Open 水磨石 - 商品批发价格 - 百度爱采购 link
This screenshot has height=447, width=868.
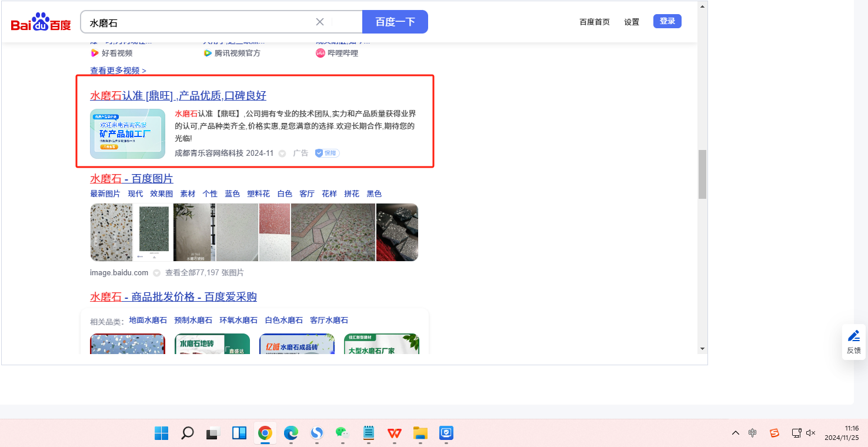click(x=173, y=297)
